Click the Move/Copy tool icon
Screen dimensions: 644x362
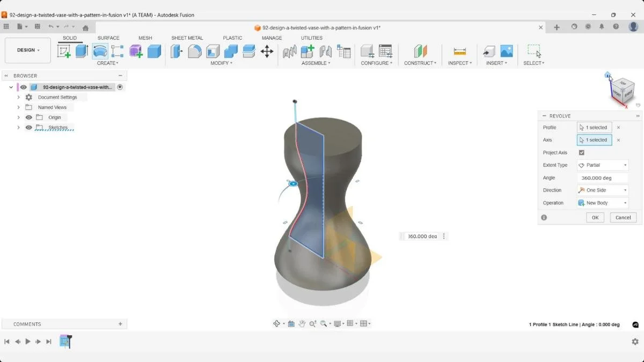coord(267,51)
